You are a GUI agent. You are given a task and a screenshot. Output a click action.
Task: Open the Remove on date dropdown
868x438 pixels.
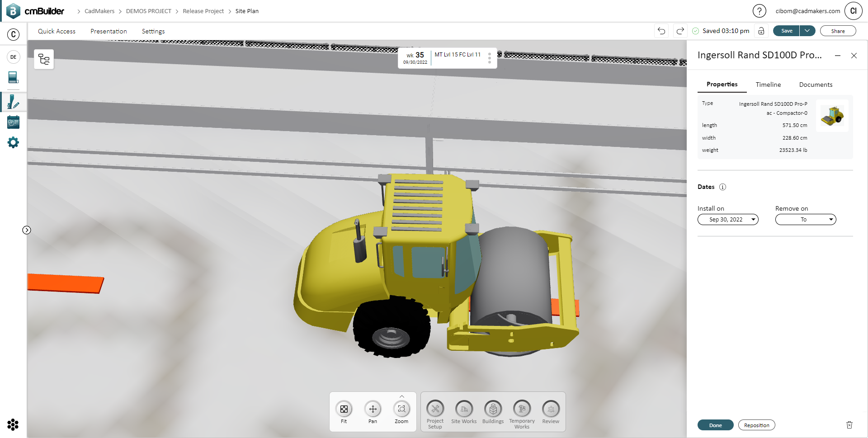806,220
